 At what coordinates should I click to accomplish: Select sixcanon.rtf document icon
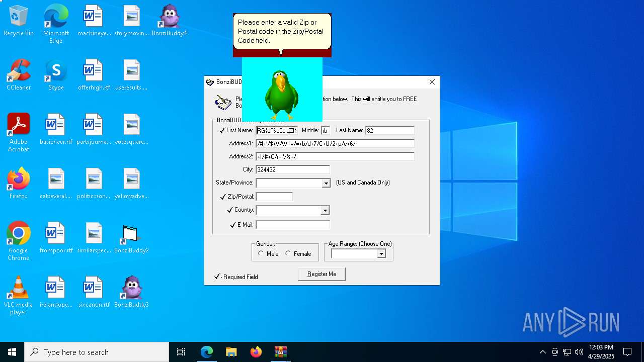pyautogui.click(x=94, y=292)
